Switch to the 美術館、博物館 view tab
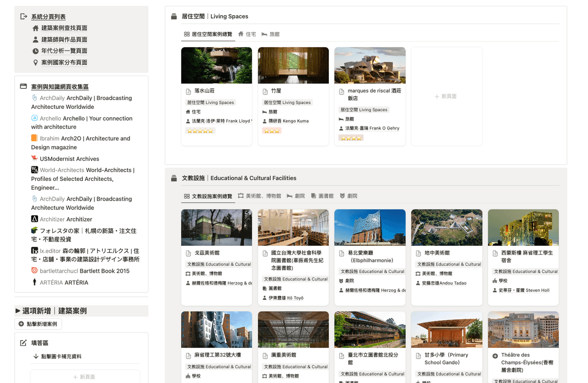The width and height of the screenshot is (588, 383). 260,196
